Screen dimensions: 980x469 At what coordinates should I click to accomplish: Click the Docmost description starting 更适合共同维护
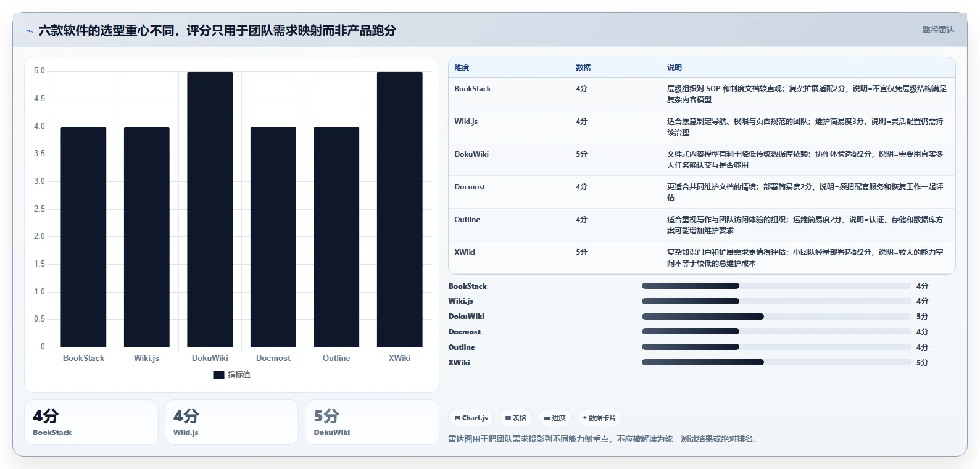point(805,192)
